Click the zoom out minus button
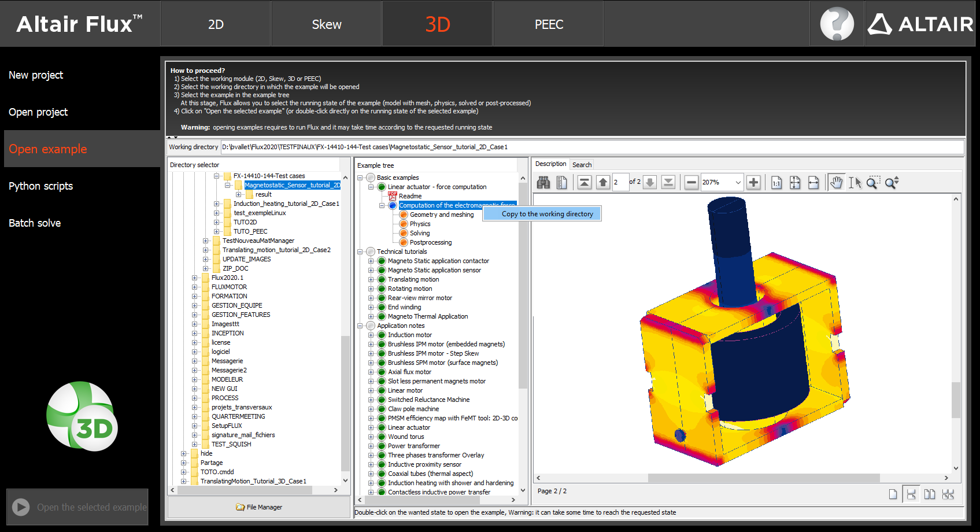This screenshot has height=532, width=980. point(691,183)
